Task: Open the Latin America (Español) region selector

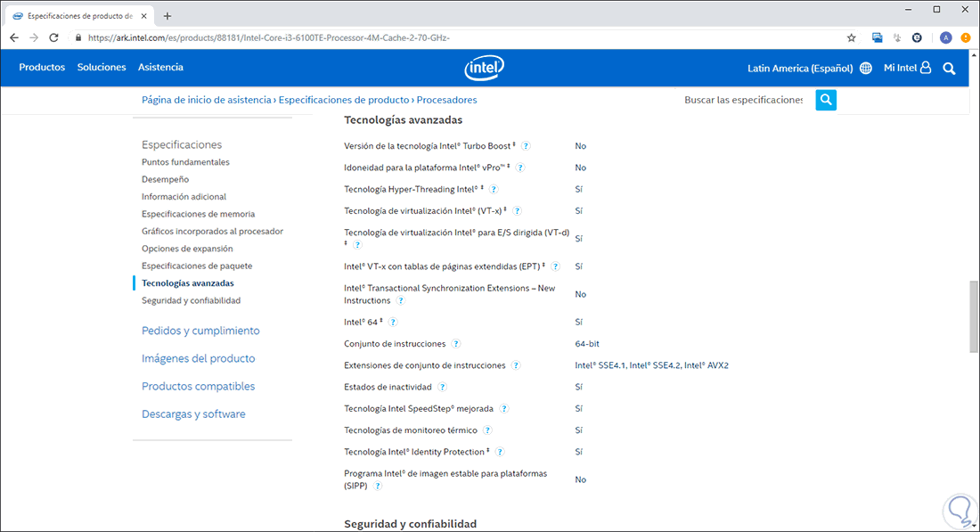Action: pyautogui.click(x=810, y=68)
